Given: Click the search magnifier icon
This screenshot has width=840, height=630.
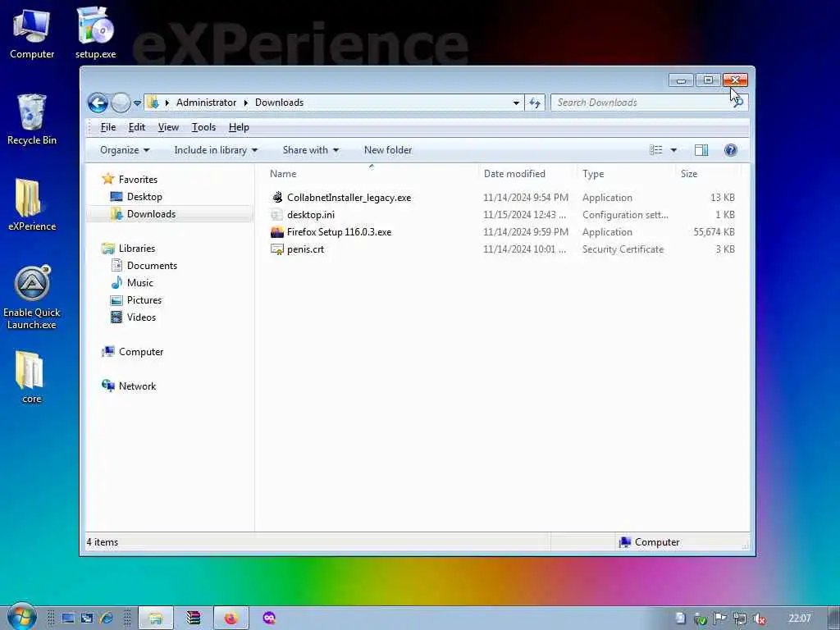Looking at the screenshot, I should tap(739, 103).
